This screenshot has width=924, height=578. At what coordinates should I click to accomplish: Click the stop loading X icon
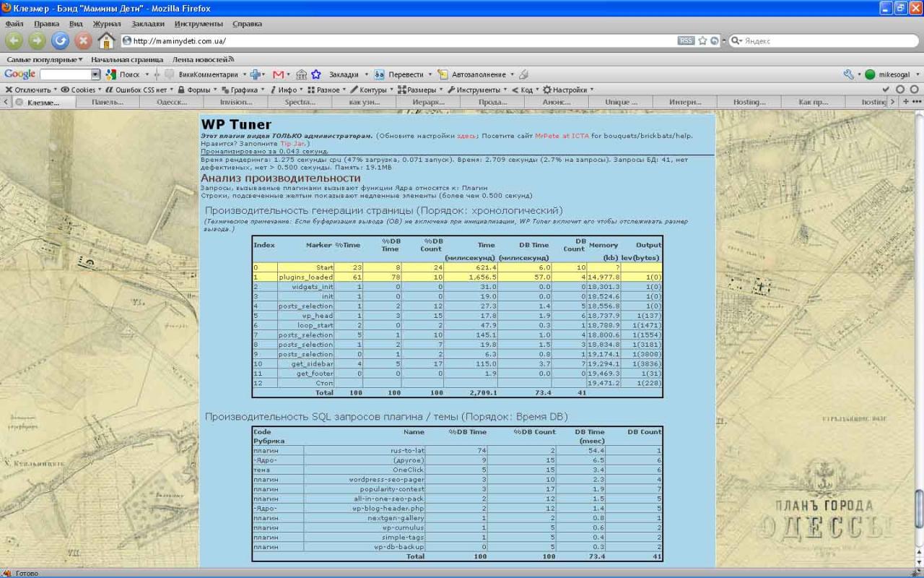pyautogui.click(x=84, y=40)
